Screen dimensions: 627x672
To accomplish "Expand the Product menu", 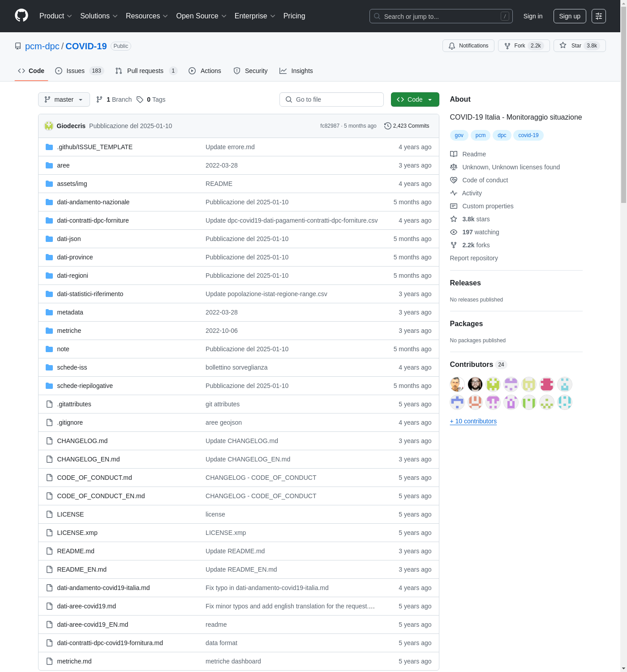I will 56,16.
